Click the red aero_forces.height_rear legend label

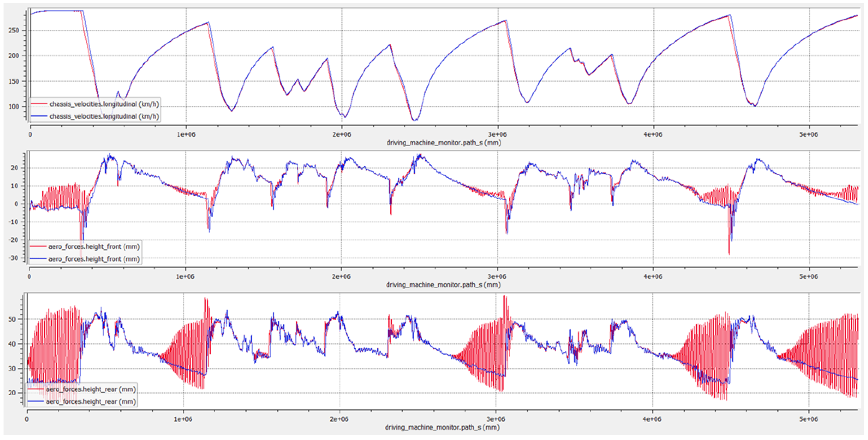click(x=91, y=389)
